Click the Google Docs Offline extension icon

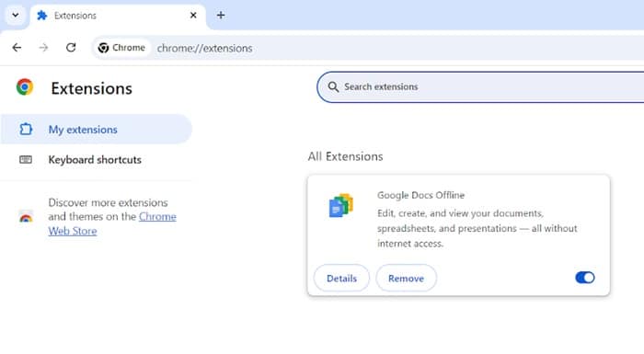(341, 205)
